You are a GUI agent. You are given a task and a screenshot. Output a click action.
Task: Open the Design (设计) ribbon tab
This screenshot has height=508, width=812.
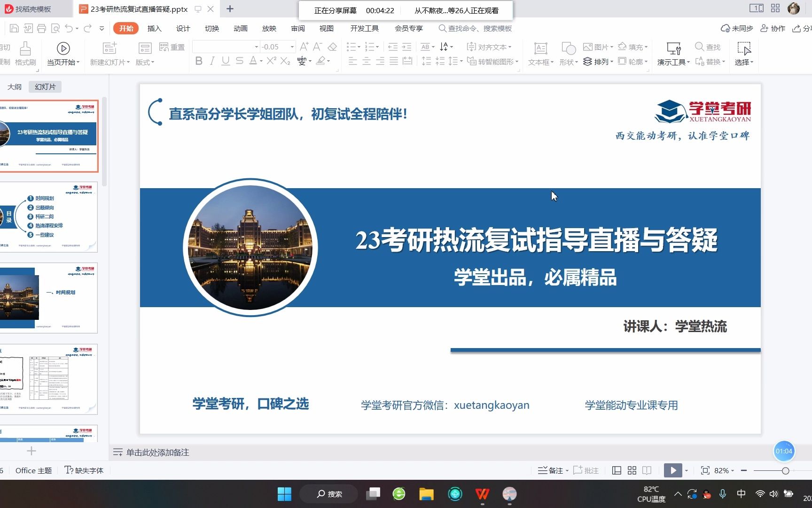pos(183,29)
